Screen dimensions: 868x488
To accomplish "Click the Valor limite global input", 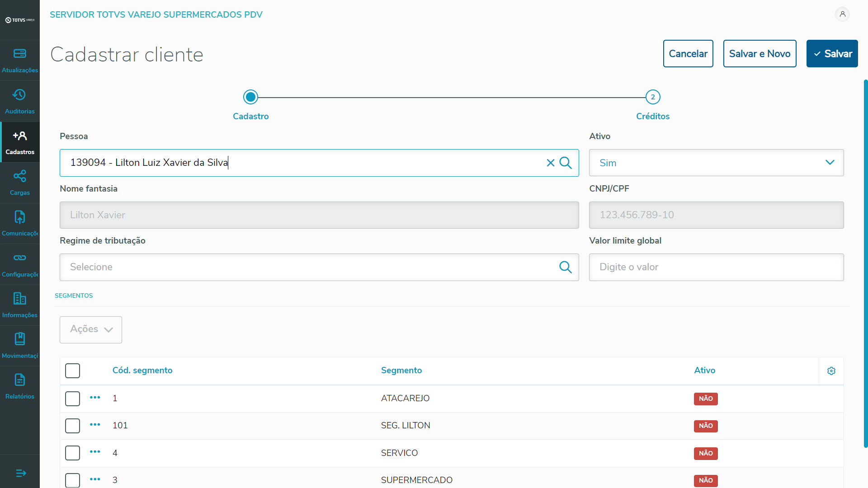I will tap(716, 267).
